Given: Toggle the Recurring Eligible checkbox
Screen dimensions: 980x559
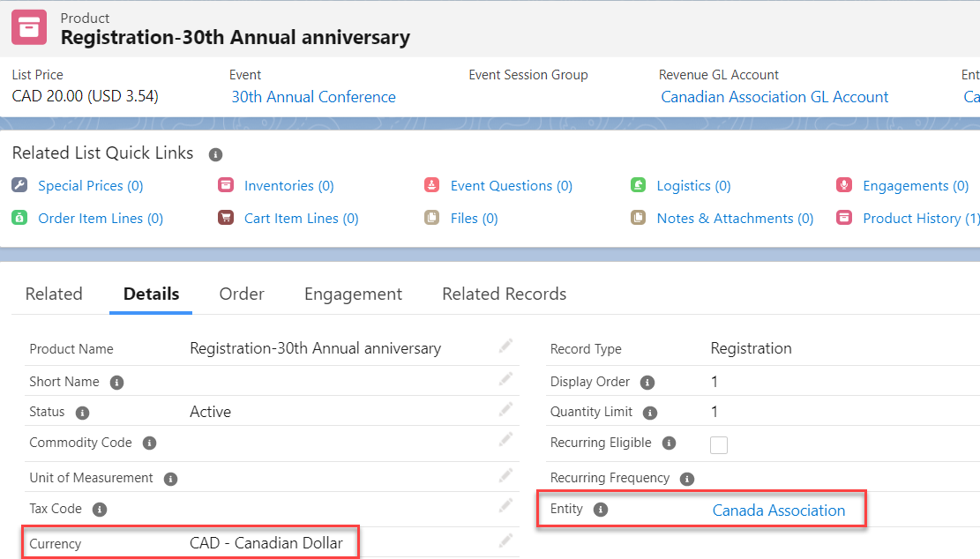Looking at the screenshot, I should pyautogui.click(x=719, y=444).
